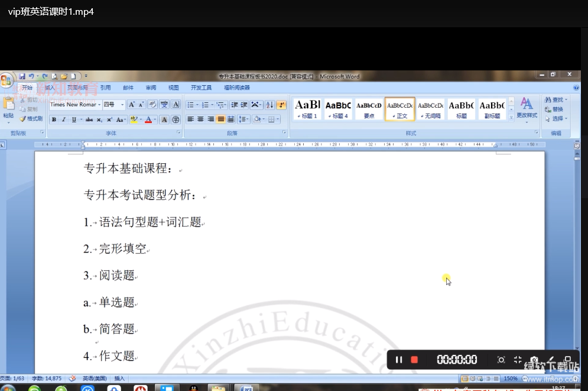Screen dimensions: 588x391
Task: Save the document from quick access toolbar
Action: coord(22,76)
